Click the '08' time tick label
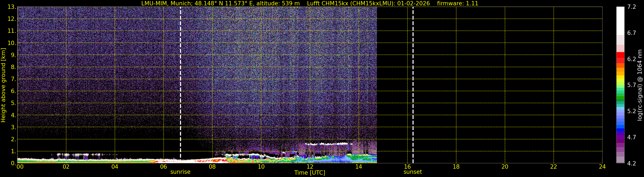 [212, 167]
